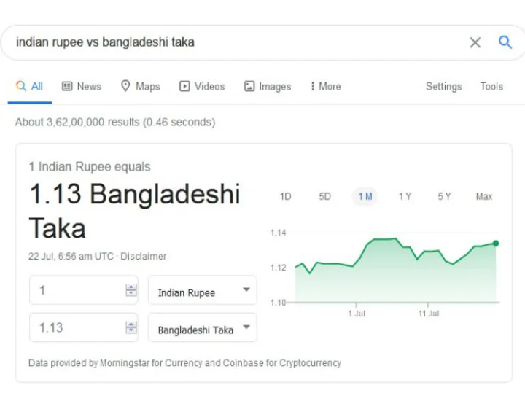Click the blue search magnifier icon

tap(505, 42)
